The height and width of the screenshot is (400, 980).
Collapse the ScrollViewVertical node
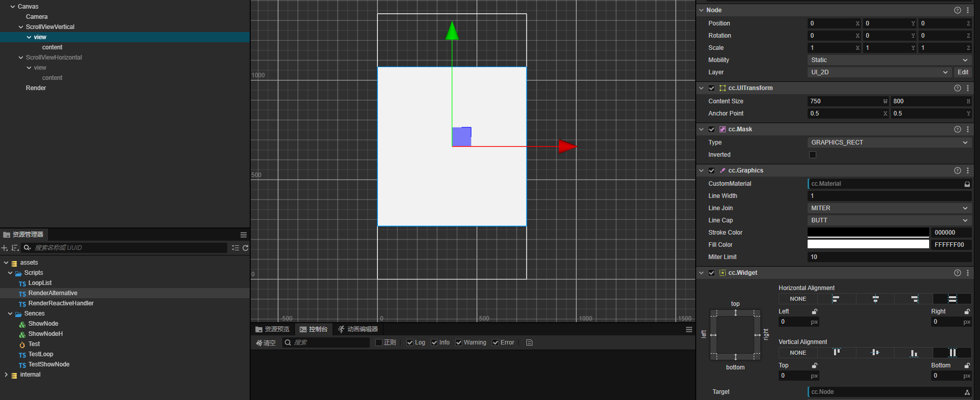(21, 27)
